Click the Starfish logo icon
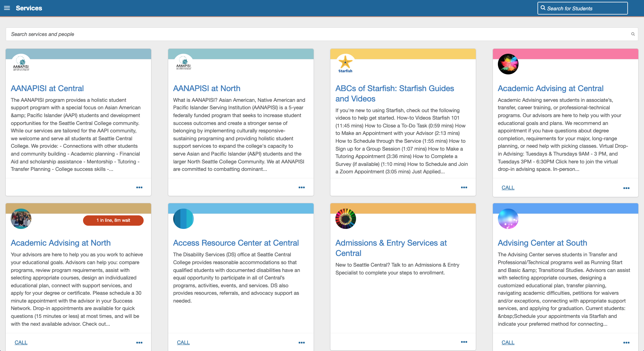Image resolution: width=644 pixels, height=351 pixels. click(x=346, y=64)
